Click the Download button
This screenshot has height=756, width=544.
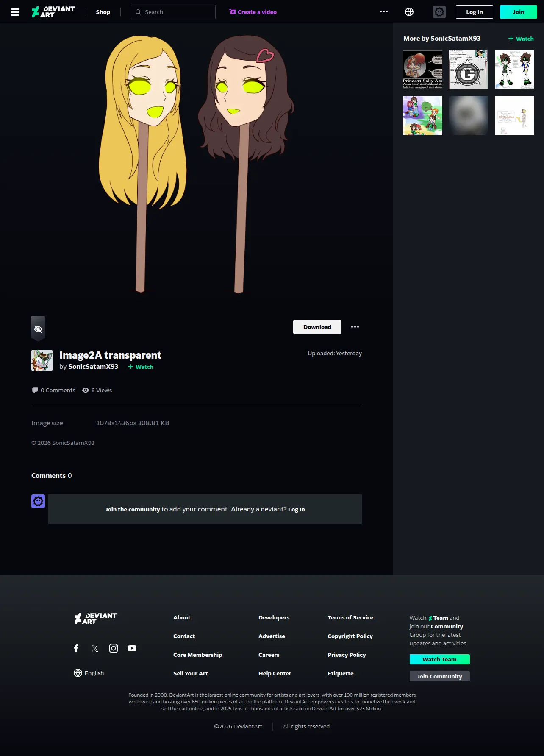(317, 327)
